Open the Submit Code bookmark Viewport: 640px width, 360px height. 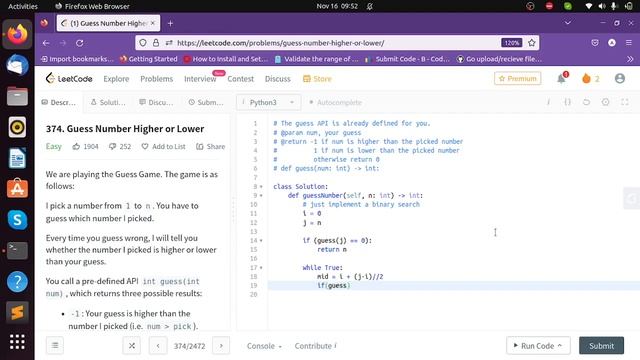(x=407, y=59)
